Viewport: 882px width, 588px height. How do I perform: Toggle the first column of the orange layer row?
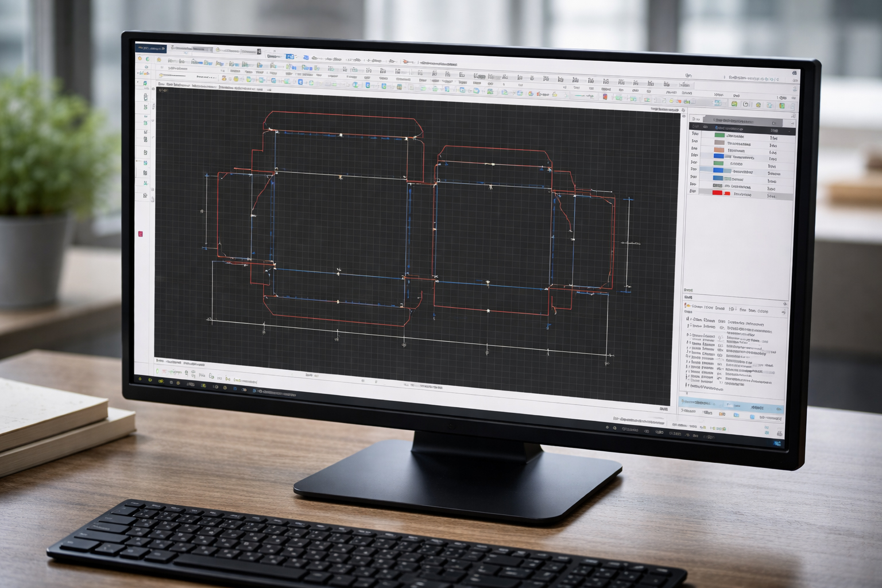point(694,148)
